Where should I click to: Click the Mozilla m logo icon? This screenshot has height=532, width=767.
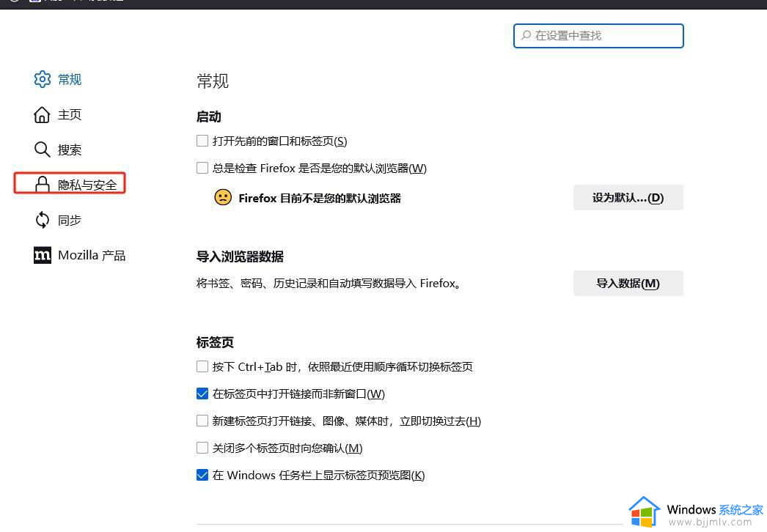click(x=42, y=255)
